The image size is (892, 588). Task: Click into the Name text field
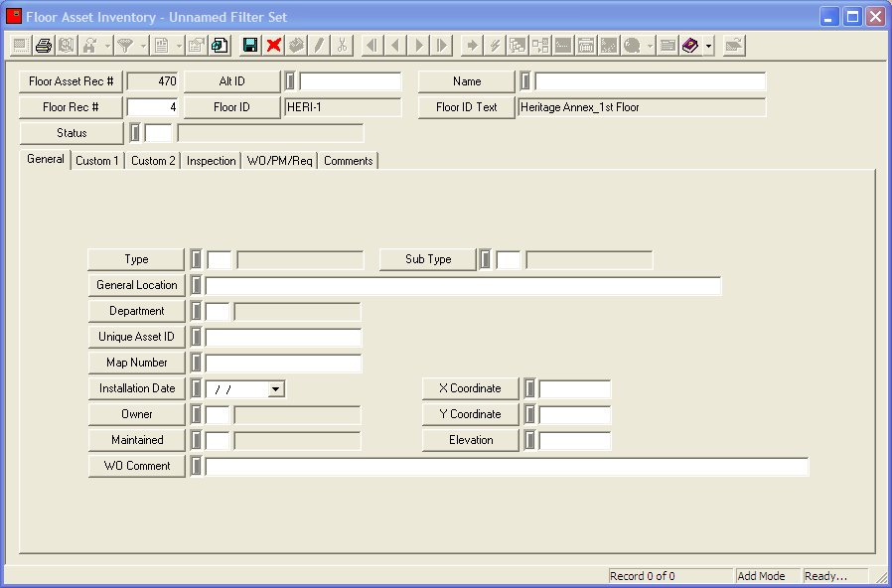click(x=651, y=81)
